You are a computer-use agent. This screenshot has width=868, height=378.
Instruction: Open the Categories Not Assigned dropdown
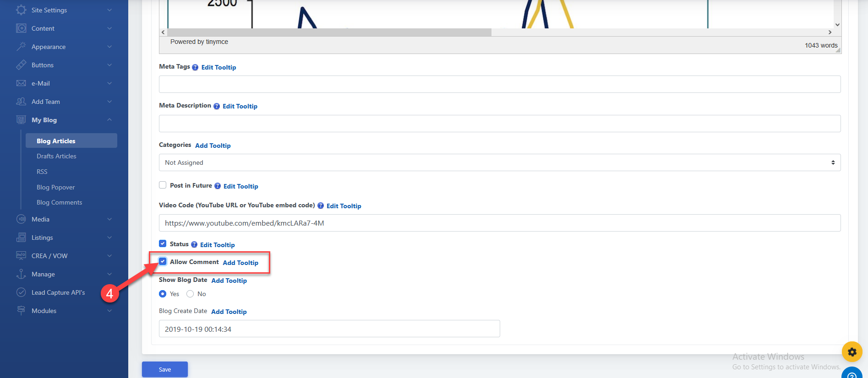pos(499,162)
